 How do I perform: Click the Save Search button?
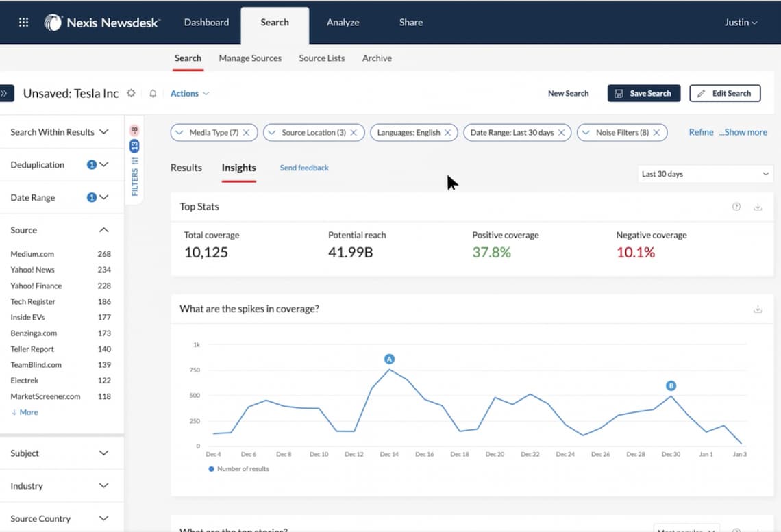tap(643, 93)
